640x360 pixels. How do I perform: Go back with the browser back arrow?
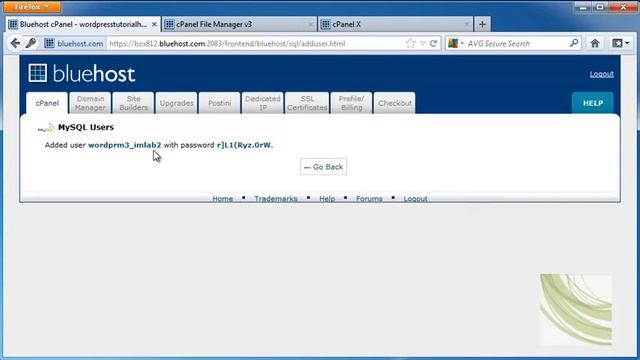[x=15, y=43]
